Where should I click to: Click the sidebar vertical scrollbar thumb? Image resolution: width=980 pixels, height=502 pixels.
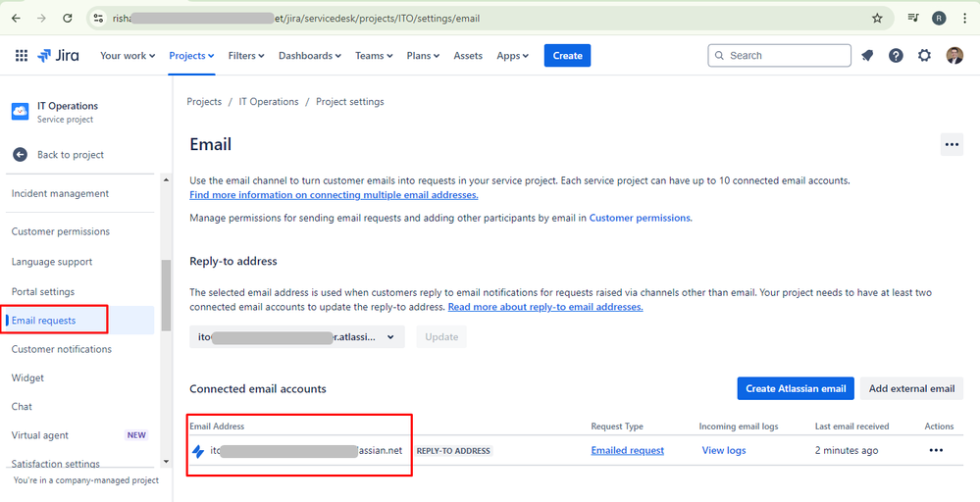pyautogui.click(x=166, y=295)
